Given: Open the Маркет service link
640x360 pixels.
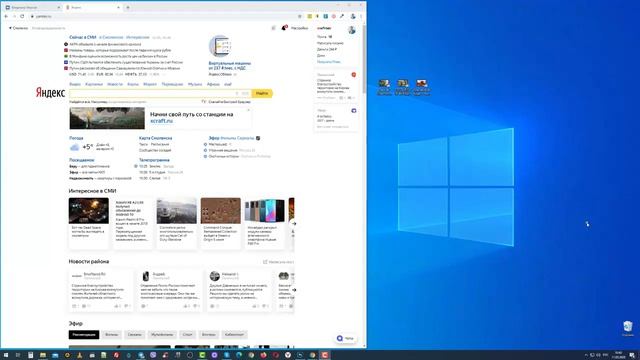Looking at the screenshot, I should (x=150, y=84).
